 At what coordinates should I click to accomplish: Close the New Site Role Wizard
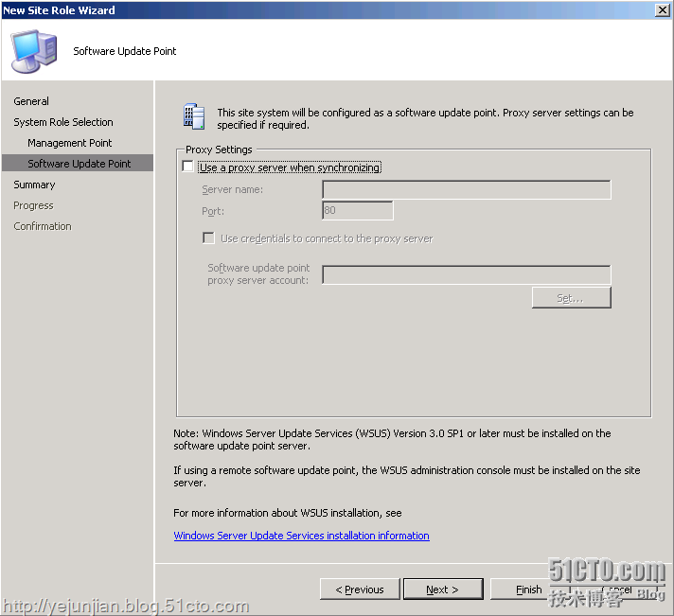(662, 10)
